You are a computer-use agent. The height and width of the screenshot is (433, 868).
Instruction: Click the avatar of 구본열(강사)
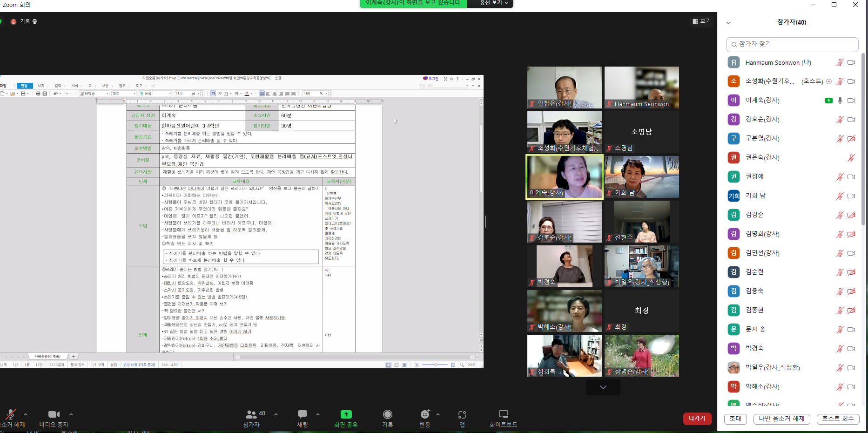click(x=733, y=138)
